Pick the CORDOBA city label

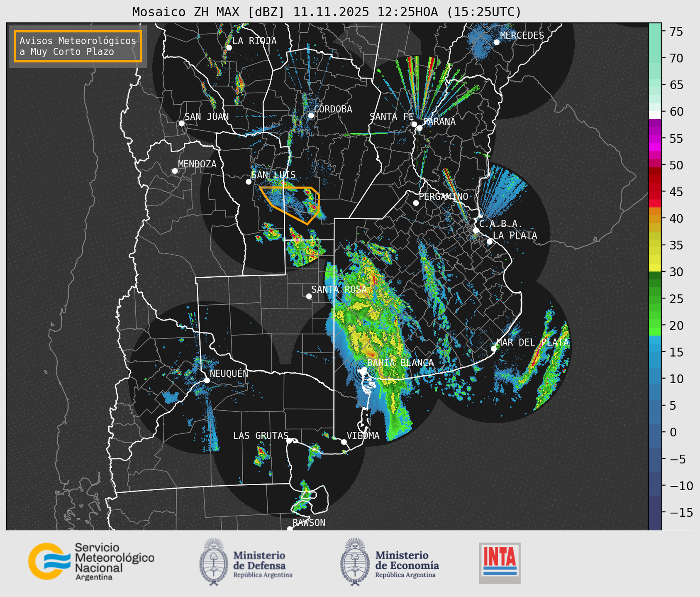[x=333, y=109]
